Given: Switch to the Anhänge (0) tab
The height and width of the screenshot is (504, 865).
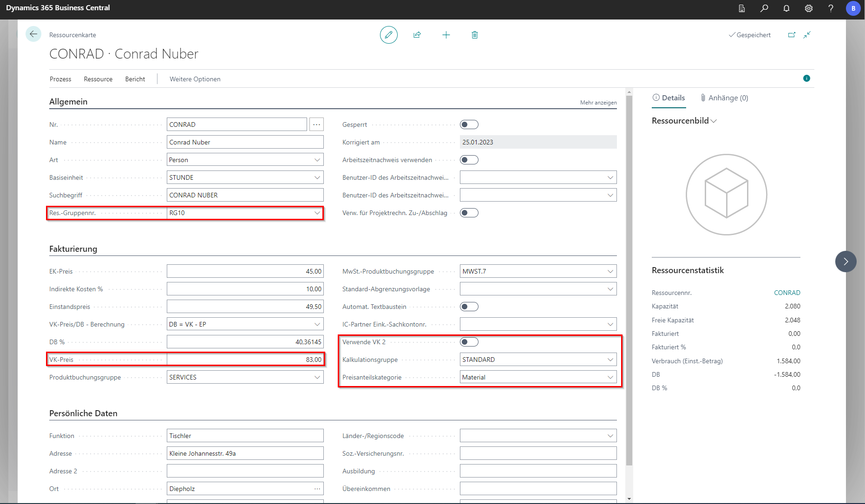Looking at the screenshot, I should pos(724,98).
